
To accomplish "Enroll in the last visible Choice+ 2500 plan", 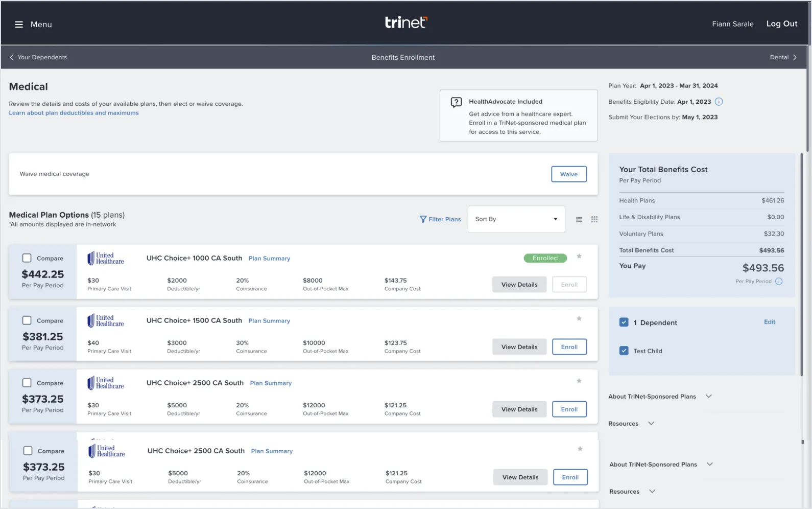I will [570, 477].
